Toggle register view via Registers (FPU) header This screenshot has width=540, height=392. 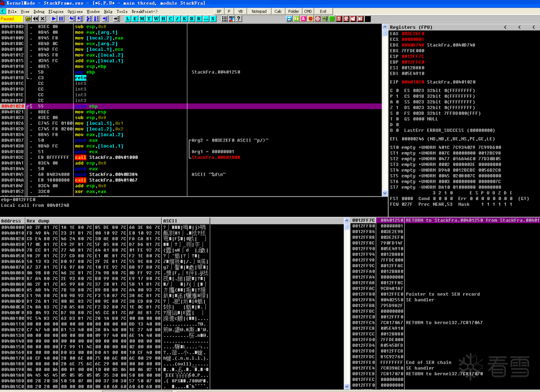[411, 27]
